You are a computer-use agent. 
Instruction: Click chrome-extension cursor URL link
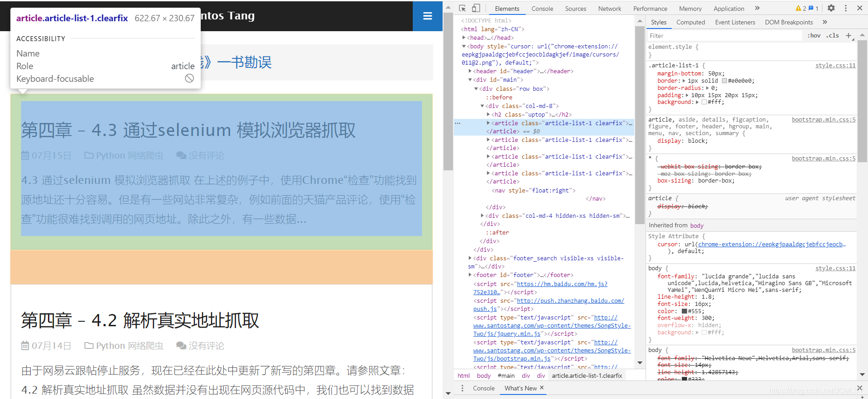(772, 244)
